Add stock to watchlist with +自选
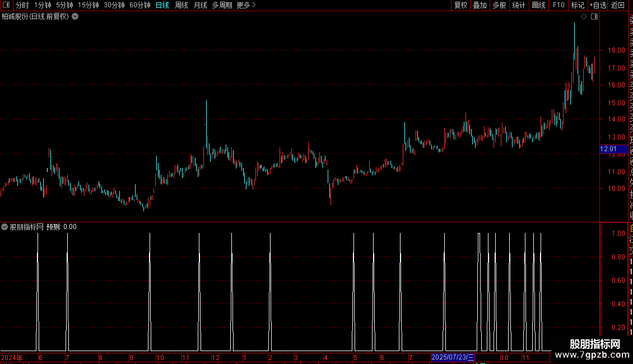This screenshot has height=364, width=633. [x=598, y=5]
